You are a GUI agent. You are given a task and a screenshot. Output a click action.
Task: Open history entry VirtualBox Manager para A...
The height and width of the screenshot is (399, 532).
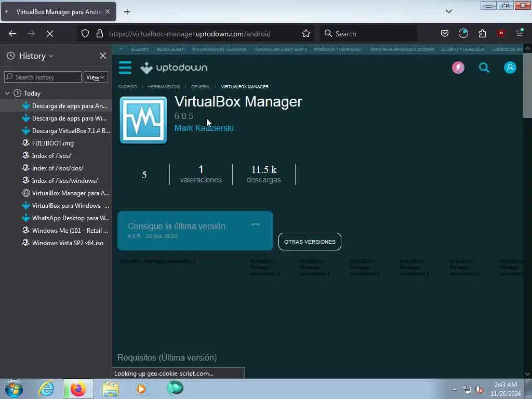[x=56, y=193]
